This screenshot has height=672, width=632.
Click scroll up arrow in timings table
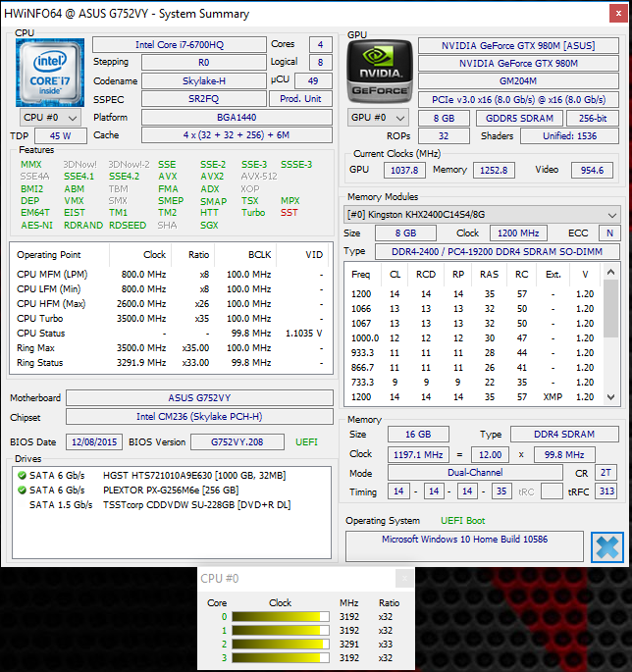click(611, 272)
